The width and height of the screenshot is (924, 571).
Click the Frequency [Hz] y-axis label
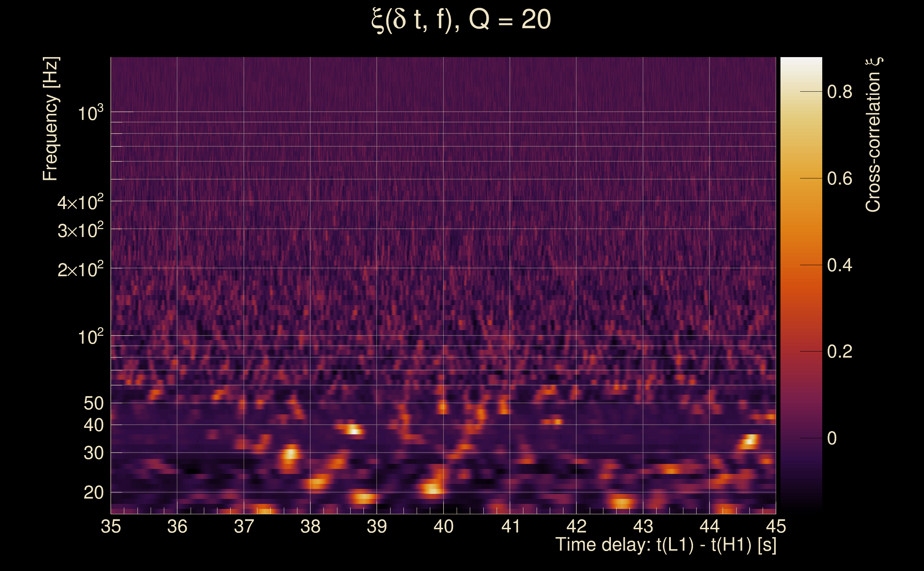pyautogui.click(x=50, y=119)
